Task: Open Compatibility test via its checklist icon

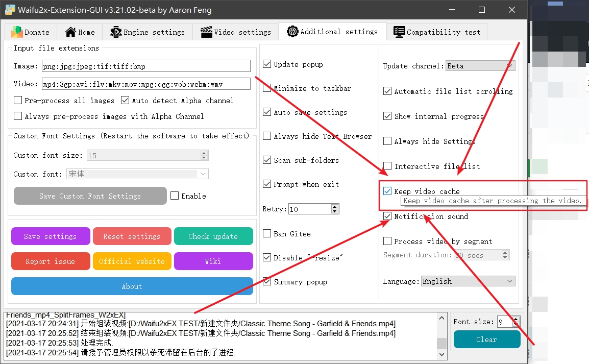Action: pos(399,32)
